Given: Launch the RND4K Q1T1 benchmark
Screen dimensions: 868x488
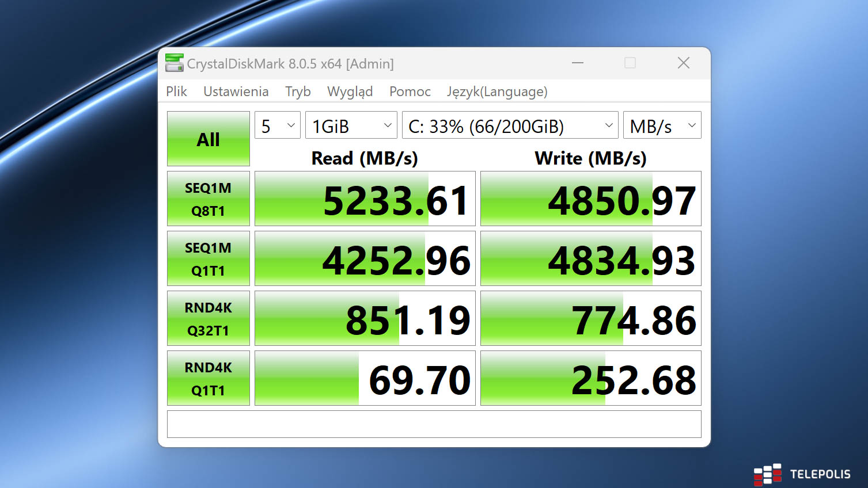Looking at the screenshot, I should click(208, 379).
